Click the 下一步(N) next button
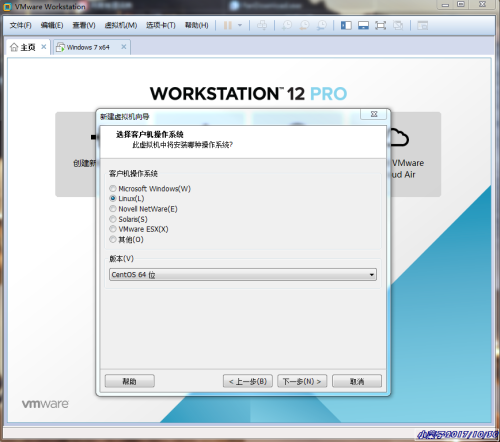500x442 pixels. (302, 381)
